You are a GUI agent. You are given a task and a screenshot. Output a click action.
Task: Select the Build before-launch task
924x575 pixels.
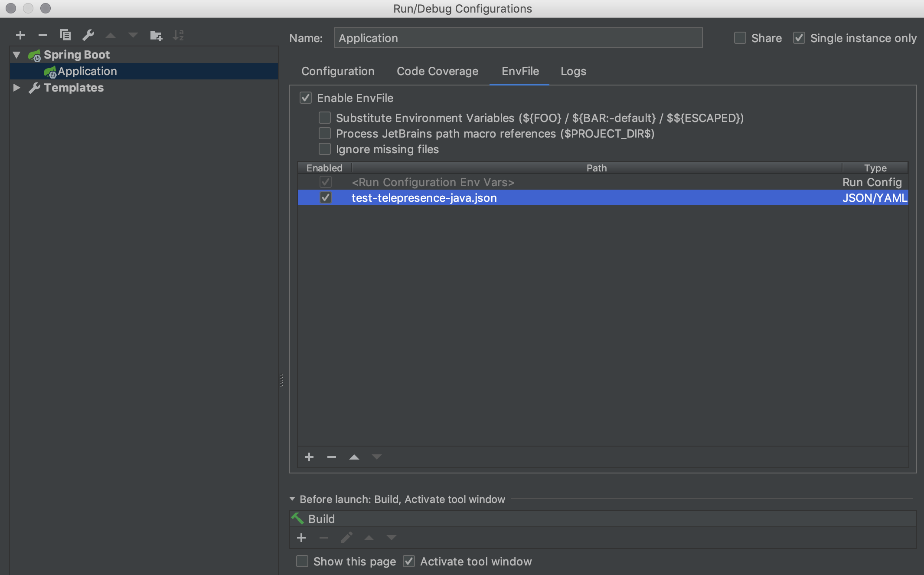click(321, 519)
